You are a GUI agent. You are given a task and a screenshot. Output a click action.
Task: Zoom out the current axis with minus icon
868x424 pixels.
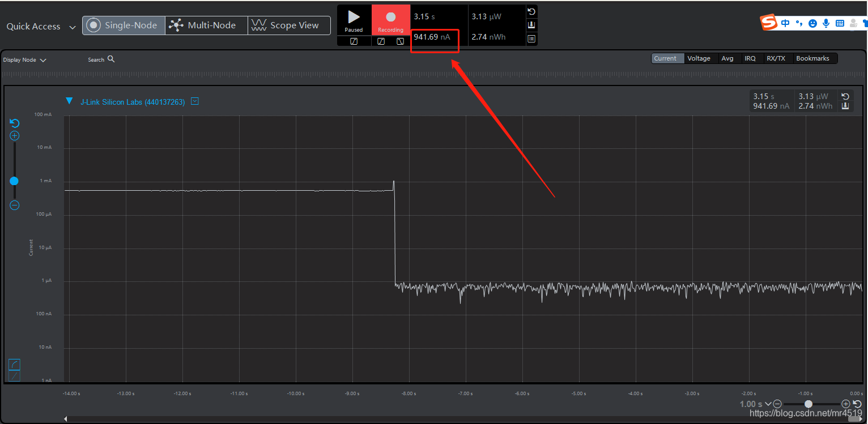15,205
